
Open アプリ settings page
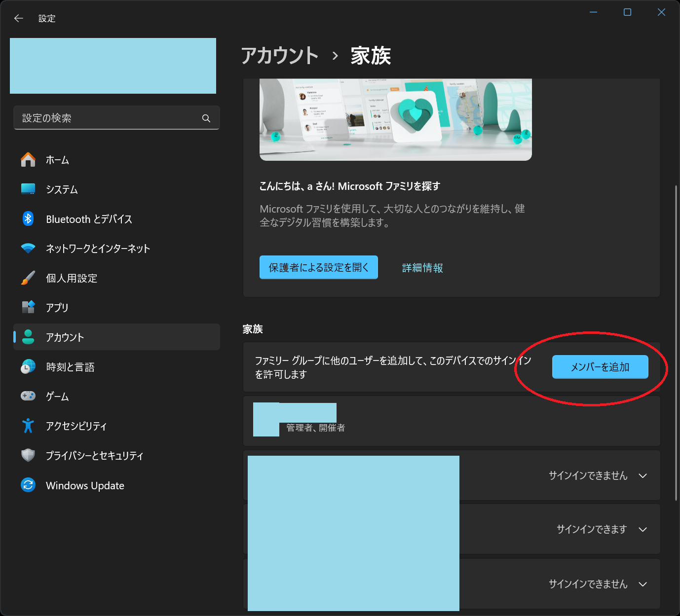coord(116,308)
